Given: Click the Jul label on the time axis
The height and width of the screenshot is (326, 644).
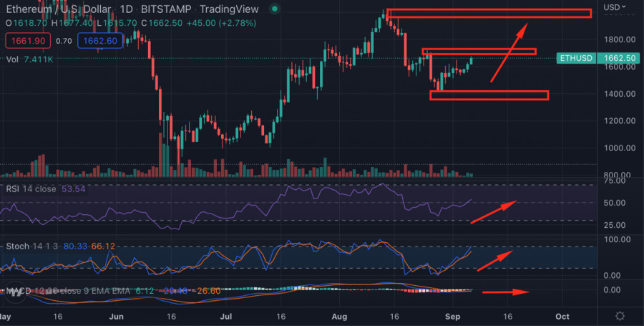Looking at the screenshot, I should click(x=226, y=317).
